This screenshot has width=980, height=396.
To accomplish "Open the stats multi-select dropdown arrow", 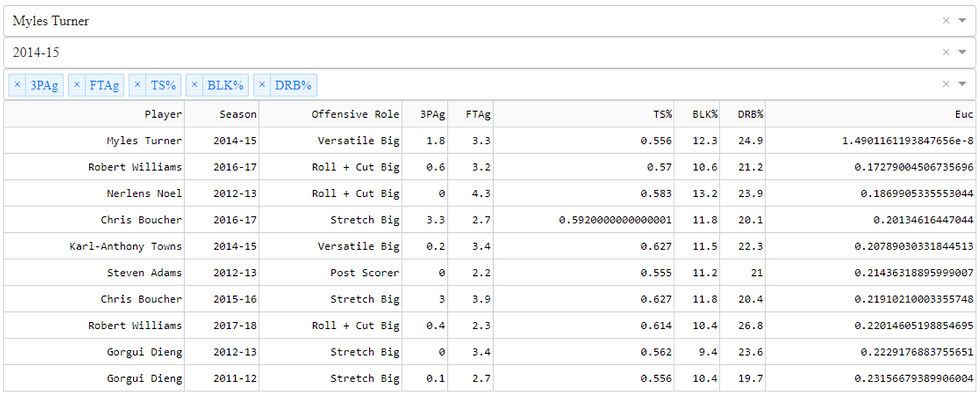I will [x=962, y=84].
